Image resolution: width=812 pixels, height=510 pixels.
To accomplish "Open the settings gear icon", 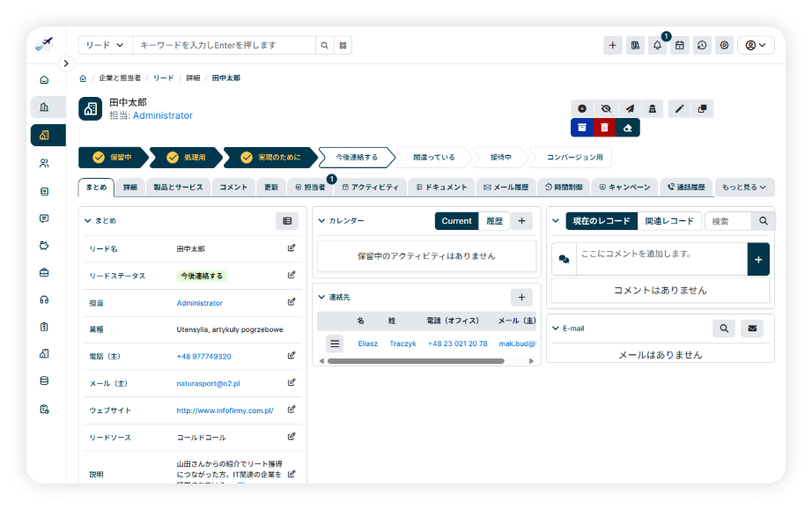I will [x=724, y=45].
